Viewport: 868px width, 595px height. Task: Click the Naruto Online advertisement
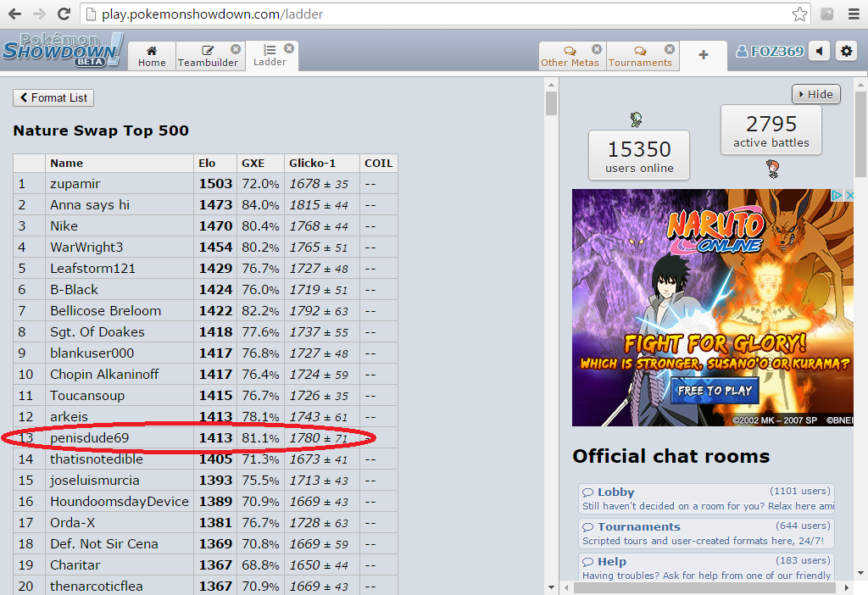tap(712, 307)
